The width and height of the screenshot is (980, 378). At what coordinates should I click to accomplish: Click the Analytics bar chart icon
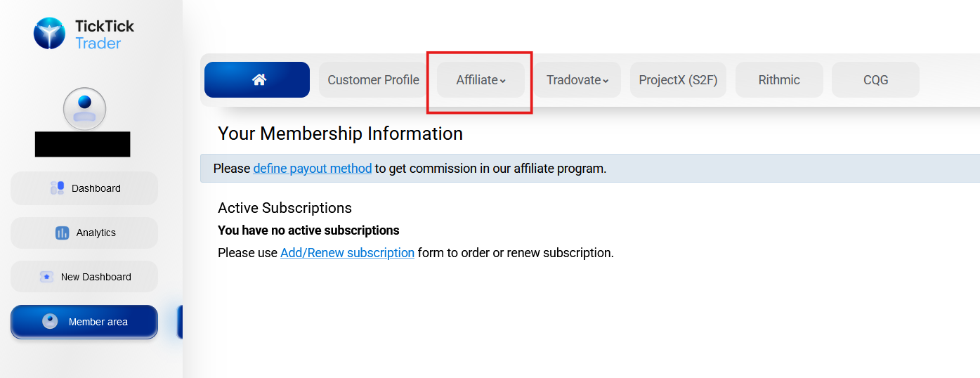(x=62, y=233)
